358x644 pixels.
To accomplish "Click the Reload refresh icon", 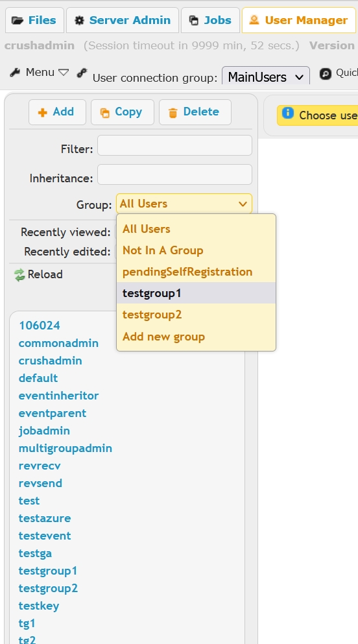I will pyautogui.click(x=19, y=275).
